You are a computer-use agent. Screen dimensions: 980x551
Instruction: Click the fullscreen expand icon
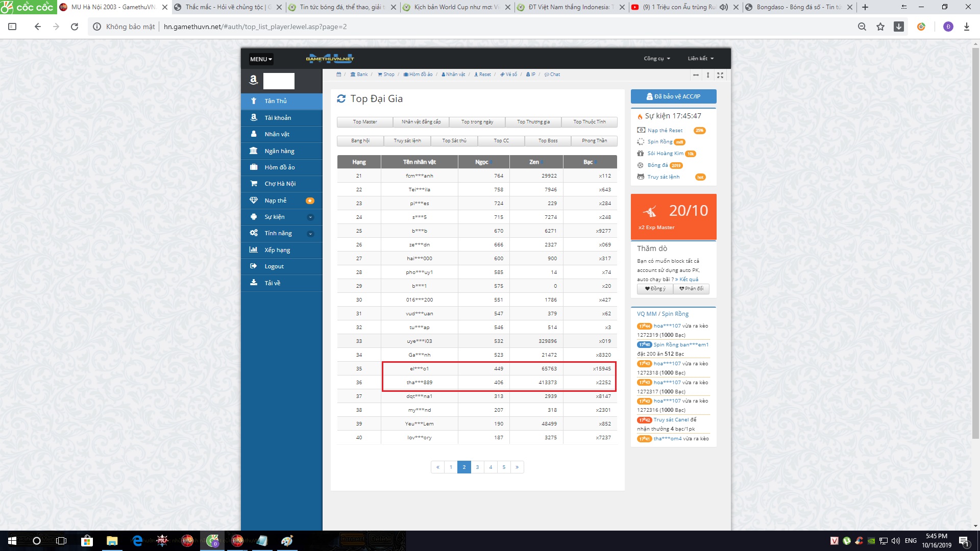(720, 75)
